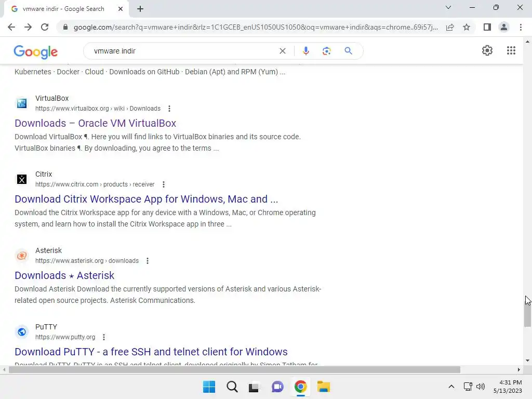
Task: Select the vmware indir Google Search tab
Action: pyautogui.click(x=63, y=9)
